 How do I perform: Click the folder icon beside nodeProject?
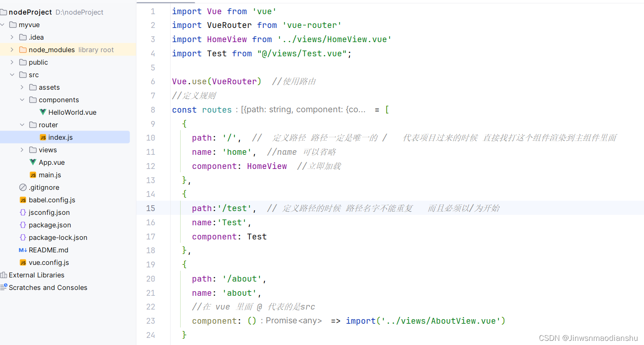tap(4, 12)
